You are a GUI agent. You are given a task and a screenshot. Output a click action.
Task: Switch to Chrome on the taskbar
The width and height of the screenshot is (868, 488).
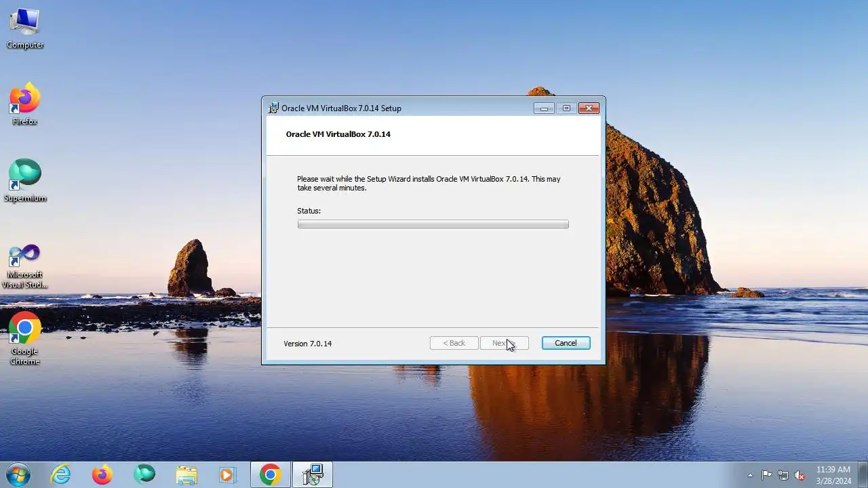tap(270, 474)
